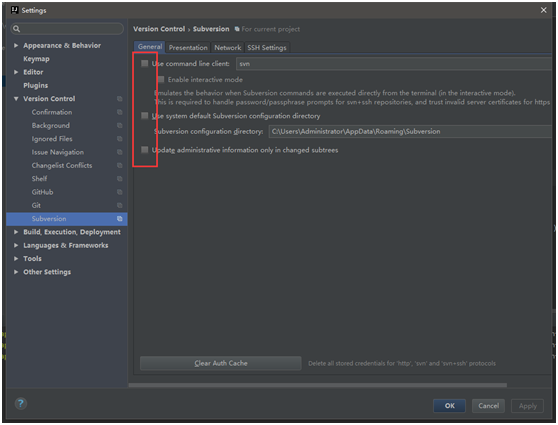Open Changelist Conflicts settings
Image resolution: width=558 pixels, height=425 pixels.
tap(62, 166)
